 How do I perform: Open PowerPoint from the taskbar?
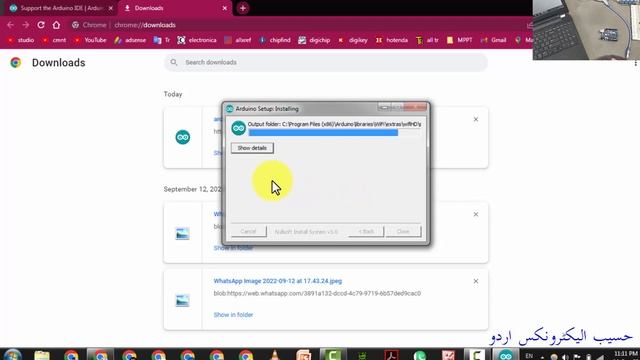click(304, 355)
